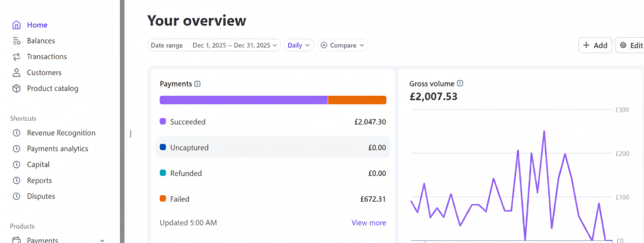Click the orange Failed color swatch
Image resolution: width=644 pixels, height=243 pixels.
[163, 199]
